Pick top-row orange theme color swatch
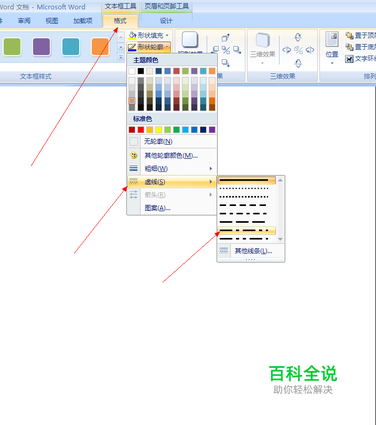 coord(212,71)
